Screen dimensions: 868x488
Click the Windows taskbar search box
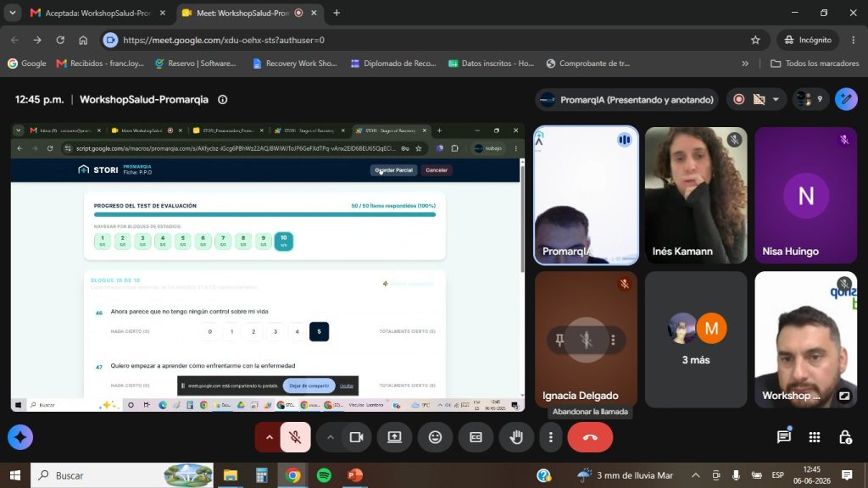(122, 475)
